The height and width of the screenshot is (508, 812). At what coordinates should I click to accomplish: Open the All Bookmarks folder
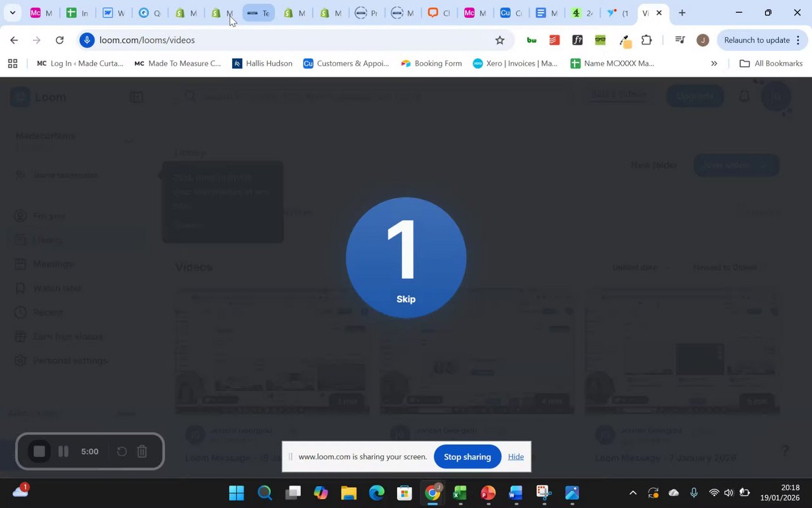coord(771,63)
